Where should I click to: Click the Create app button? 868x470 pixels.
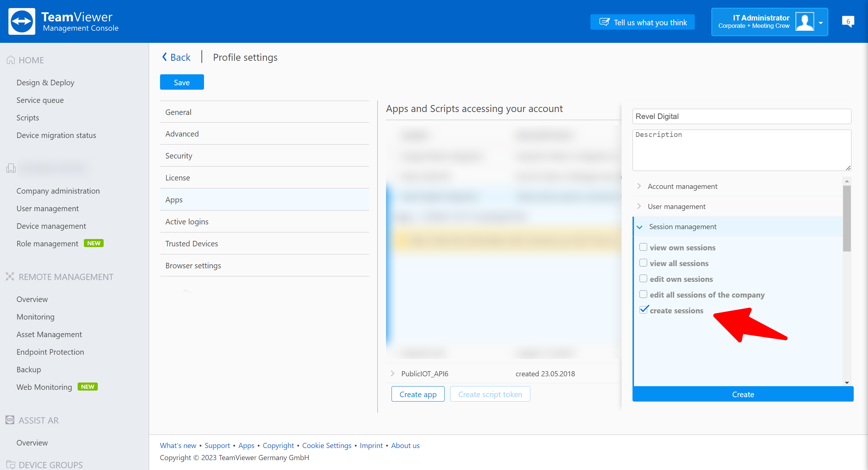[418, 394]
